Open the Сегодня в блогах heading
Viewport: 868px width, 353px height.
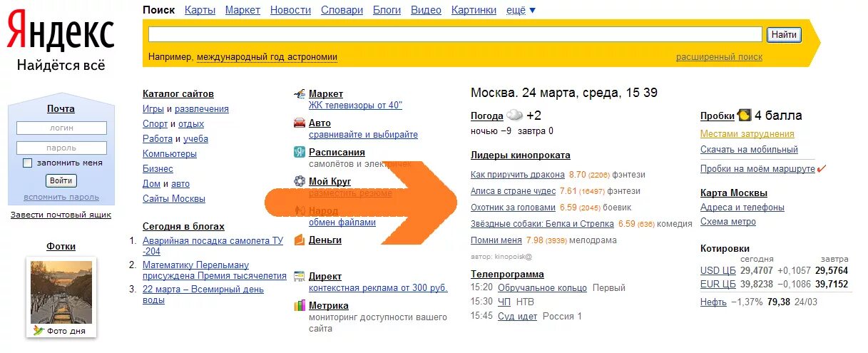(x=183, y=226)
